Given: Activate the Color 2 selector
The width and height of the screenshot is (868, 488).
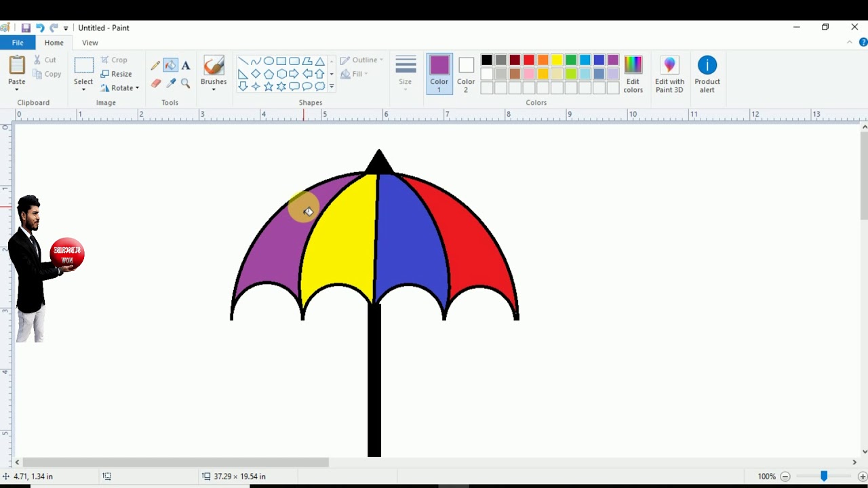Looking at the screenshot, I should click(x=466, y=73).
